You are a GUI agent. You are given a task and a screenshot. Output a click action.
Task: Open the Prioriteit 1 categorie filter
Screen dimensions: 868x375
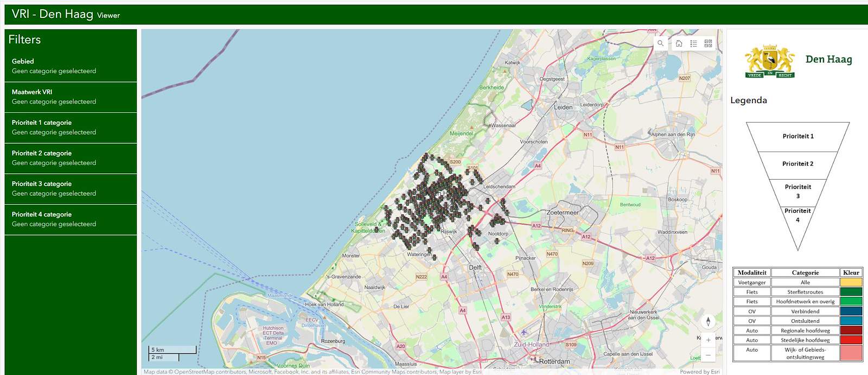pyautogui.click(x=71, y=128)
